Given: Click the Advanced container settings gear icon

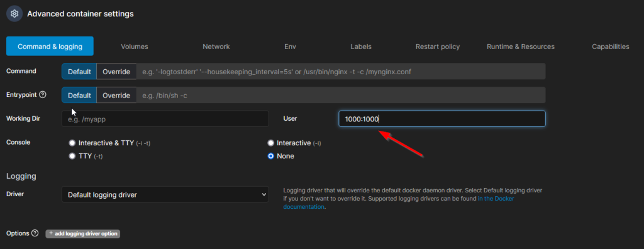Looking at the screenshot, I should coord(14,14).
